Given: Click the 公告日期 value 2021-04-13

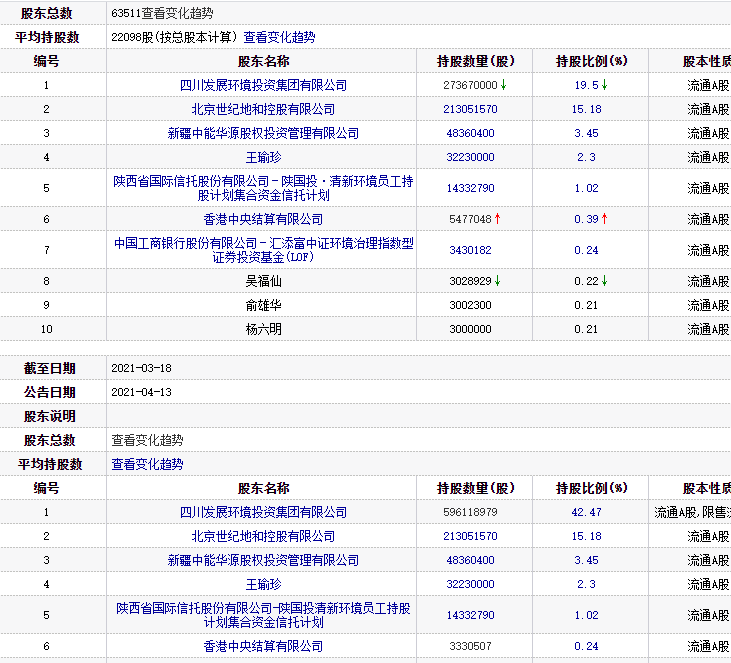Looking at the screenshot, I should click(141, 392).
